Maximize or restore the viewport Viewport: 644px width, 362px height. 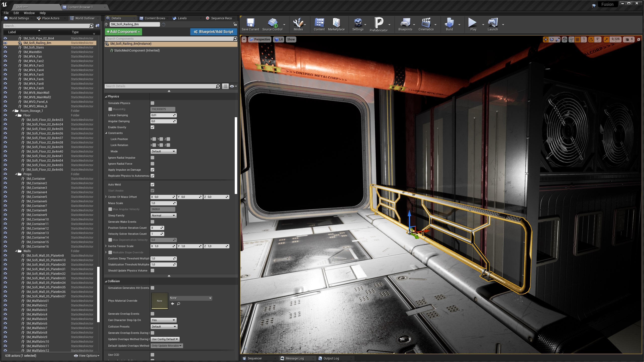coord(638,39)
